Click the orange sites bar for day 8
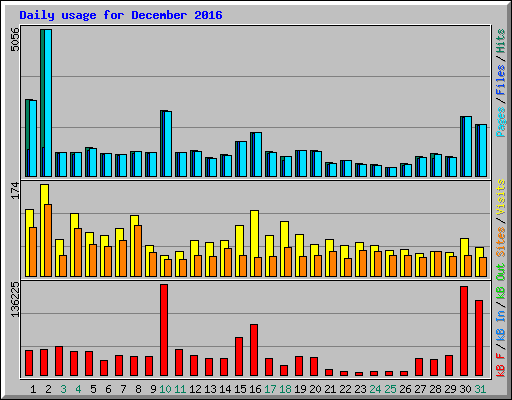Image resolution: width=512 pixels, height=400 pixels. click(138, 251)
